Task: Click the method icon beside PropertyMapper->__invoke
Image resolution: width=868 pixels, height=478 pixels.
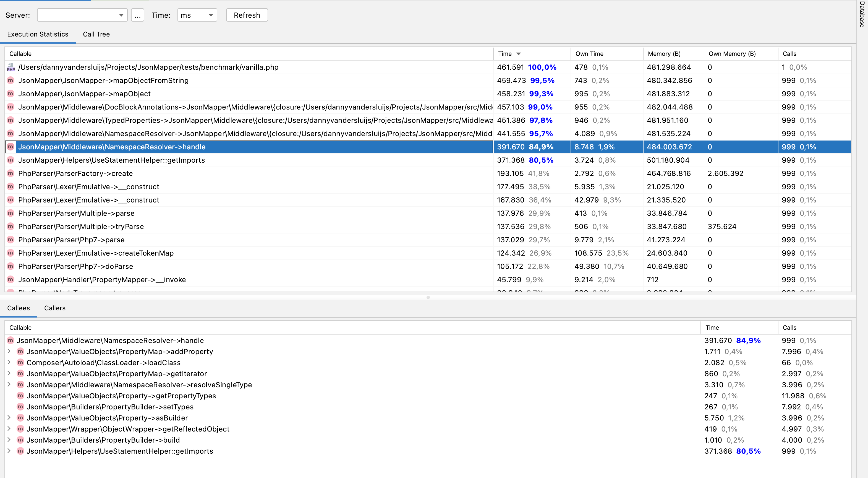Action: point(11,279)
